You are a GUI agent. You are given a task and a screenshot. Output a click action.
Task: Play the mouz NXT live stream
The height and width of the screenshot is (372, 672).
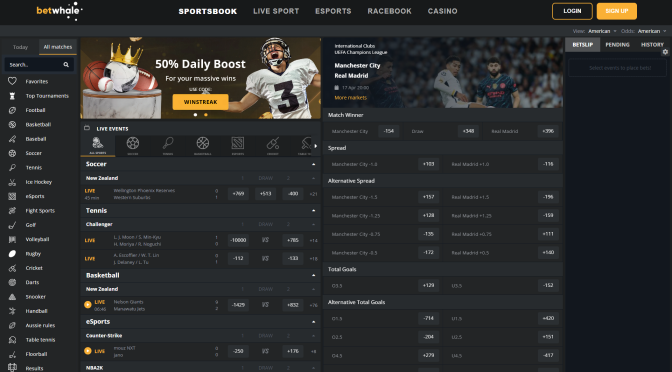click(88, 351)
